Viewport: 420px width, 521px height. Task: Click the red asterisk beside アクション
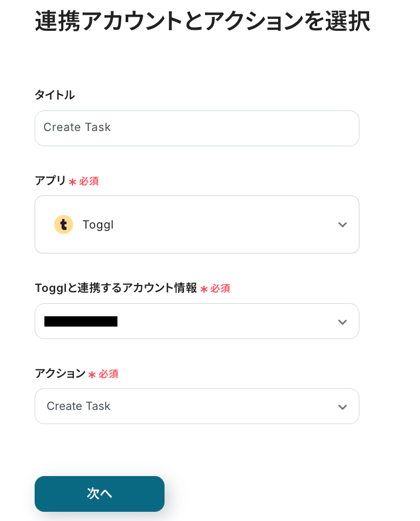click(x=92, y=375)
